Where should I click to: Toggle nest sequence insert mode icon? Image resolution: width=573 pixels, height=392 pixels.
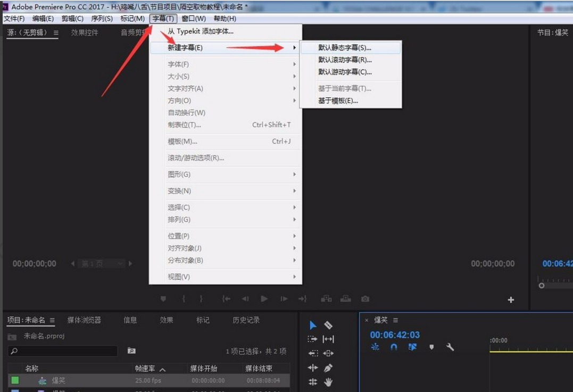pyautogui.click(x=375, y=347)
